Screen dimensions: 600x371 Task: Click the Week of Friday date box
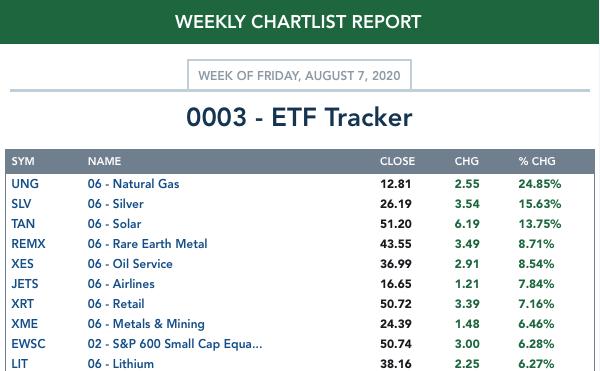(x=299, y=75)
